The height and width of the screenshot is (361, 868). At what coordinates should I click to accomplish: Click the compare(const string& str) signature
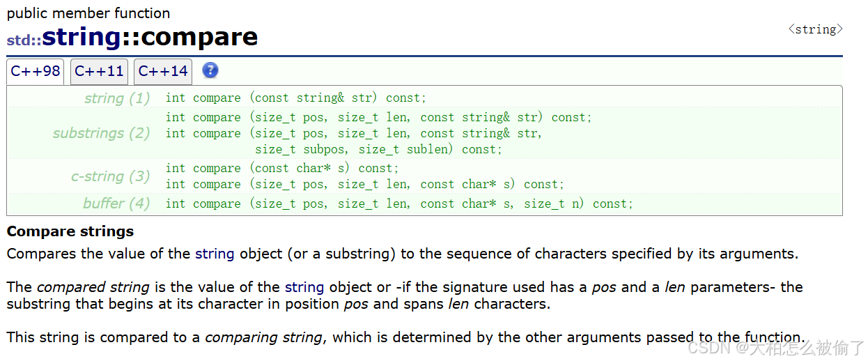tap(296, 98)
